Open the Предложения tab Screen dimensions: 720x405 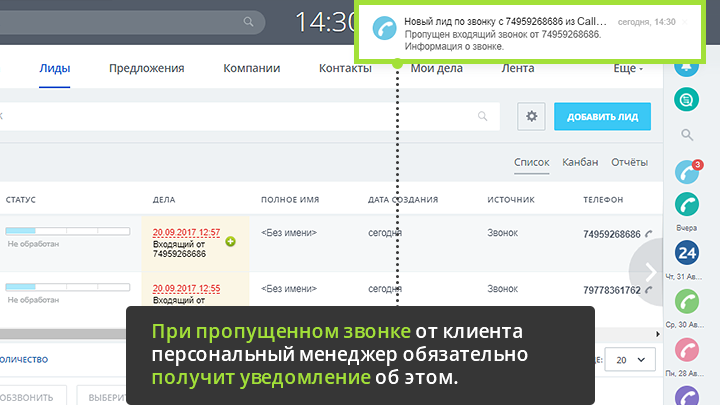coord(146,68)
